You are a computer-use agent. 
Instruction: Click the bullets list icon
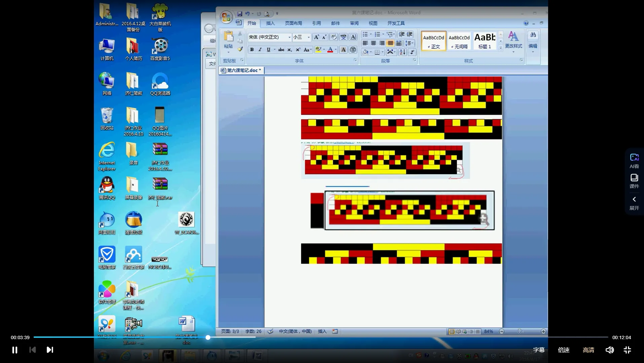click(365, 34)
